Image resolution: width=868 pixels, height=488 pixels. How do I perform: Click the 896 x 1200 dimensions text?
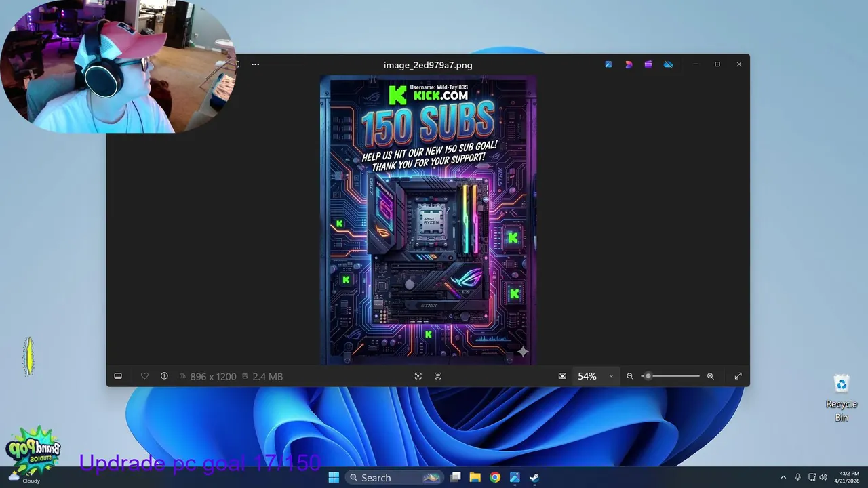(x=213, y=376)
